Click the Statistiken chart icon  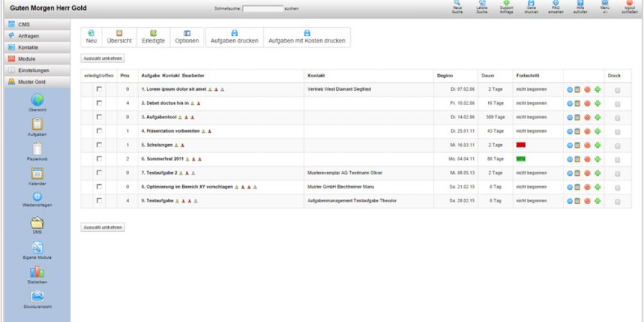tap(37, 272)
